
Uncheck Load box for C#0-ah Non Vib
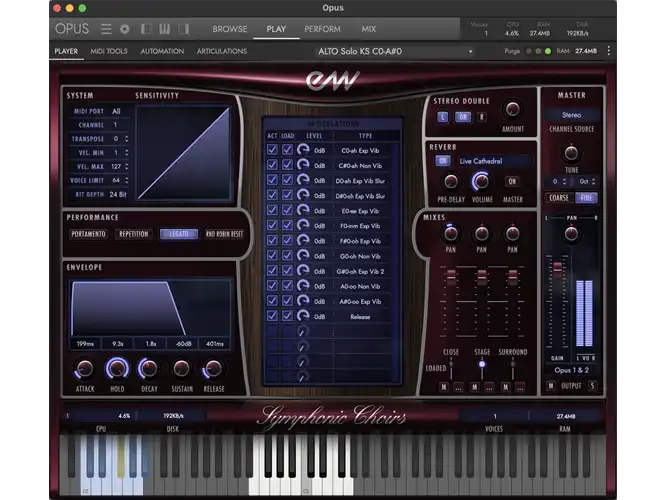coord(288,165)
